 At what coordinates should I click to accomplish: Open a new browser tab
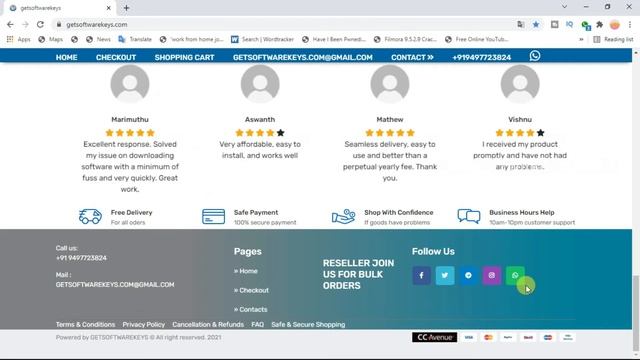coord(126,8)
